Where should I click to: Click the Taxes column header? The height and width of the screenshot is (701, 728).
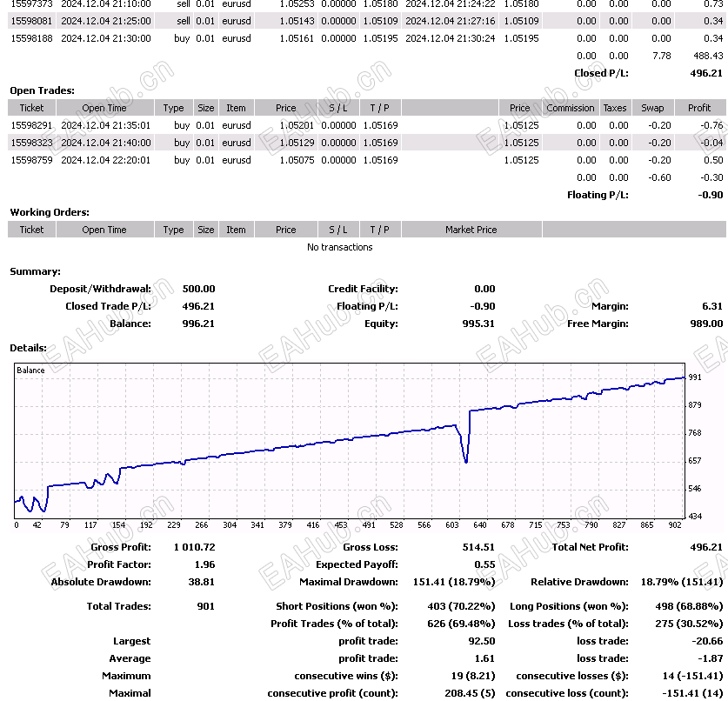(x=615, y=108)
